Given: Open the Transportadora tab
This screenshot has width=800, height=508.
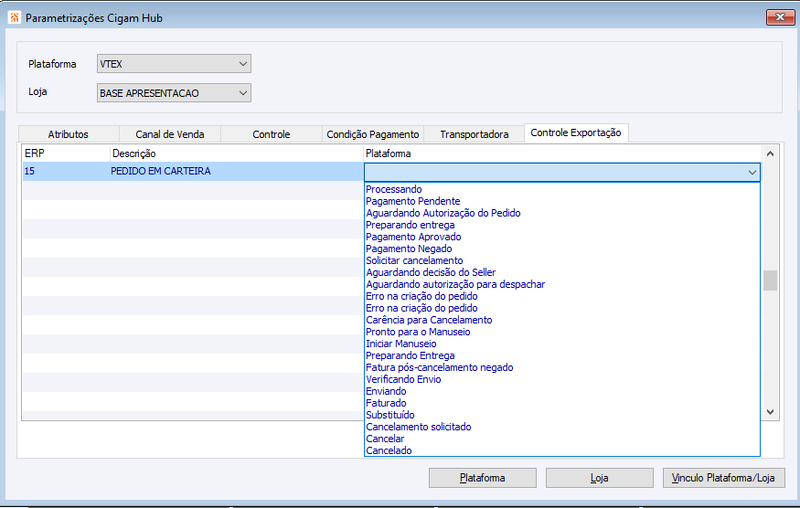Looking at the screenshot, I should tap(474, 134).
